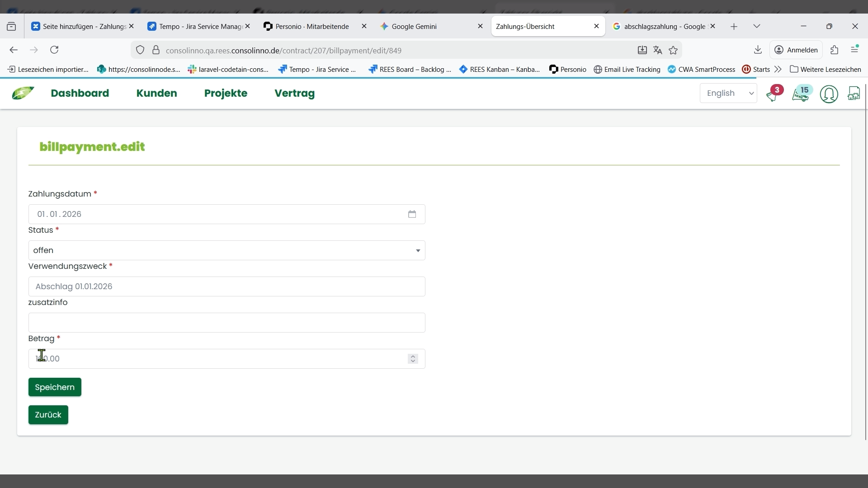Switch to the Google Gemini tab
Screen dimensions: 868x488
pos(430,27)
